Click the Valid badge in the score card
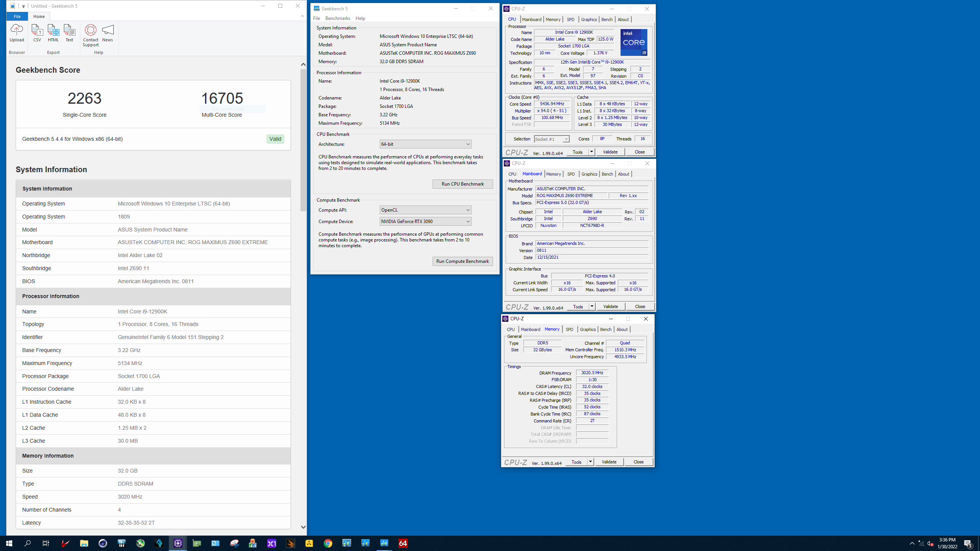This screenshot has height=551, width=980. pyautogui.click(x=275, y=139)
